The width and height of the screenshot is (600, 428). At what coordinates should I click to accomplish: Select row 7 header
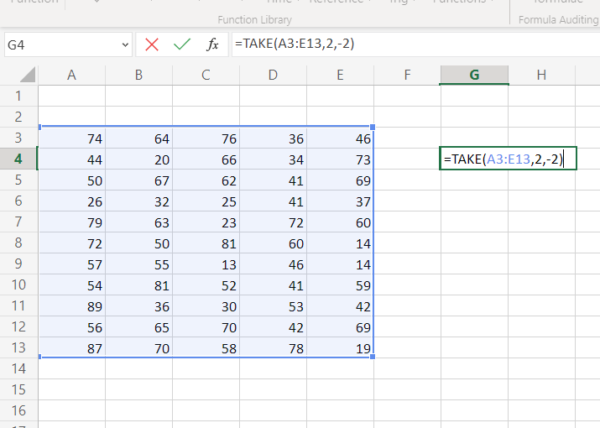[x=18, y=222]
